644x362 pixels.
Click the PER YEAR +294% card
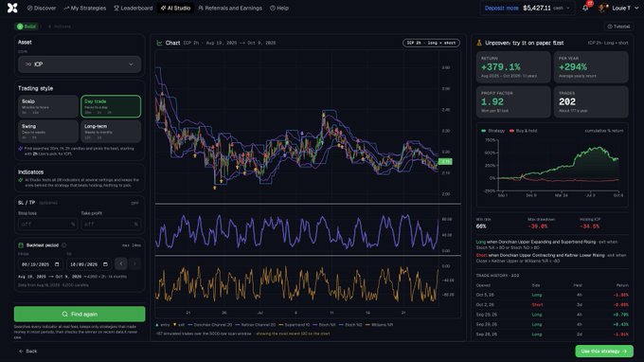click(591, 67)
